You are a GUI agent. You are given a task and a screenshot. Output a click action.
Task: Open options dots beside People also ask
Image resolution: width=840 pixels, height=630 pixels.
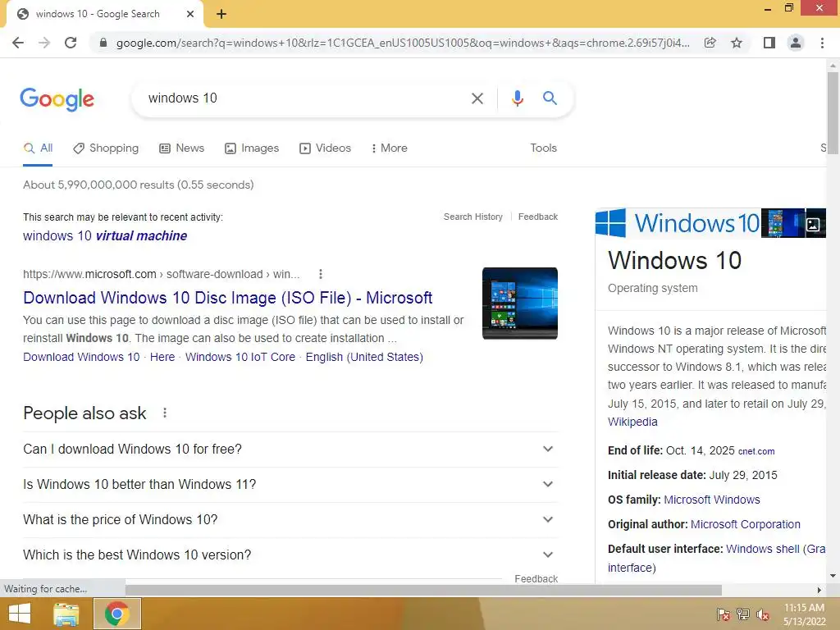165,413
